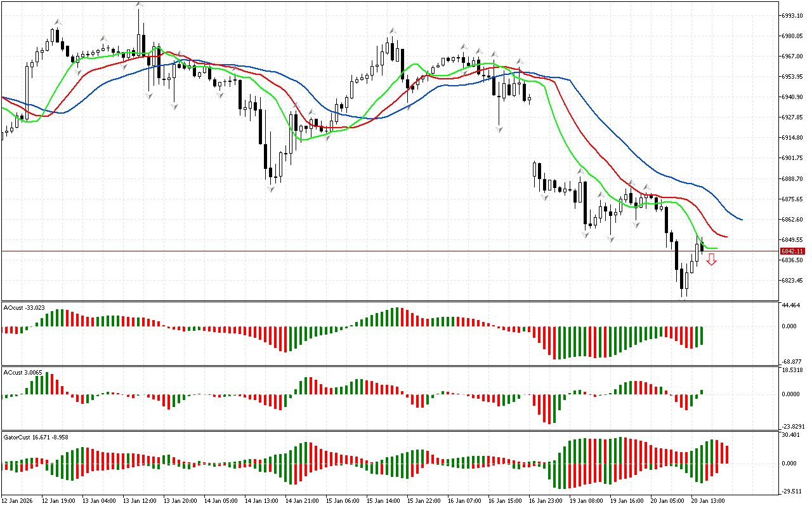Select the right end of the red Alligator line
812x508 pixels.
coord(726,237)
